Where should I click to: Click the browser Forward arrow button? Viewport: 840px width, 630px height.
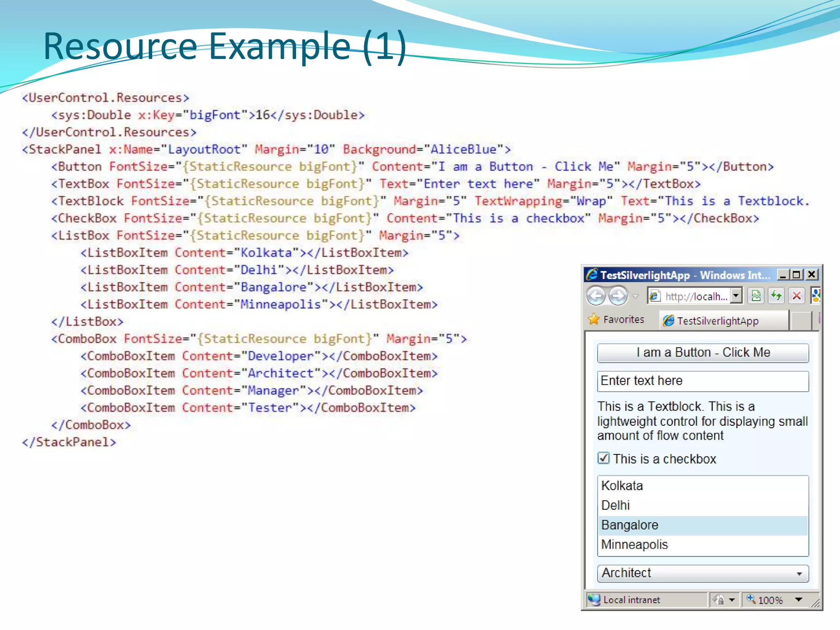pyautogui.click(x=619, y=295)
